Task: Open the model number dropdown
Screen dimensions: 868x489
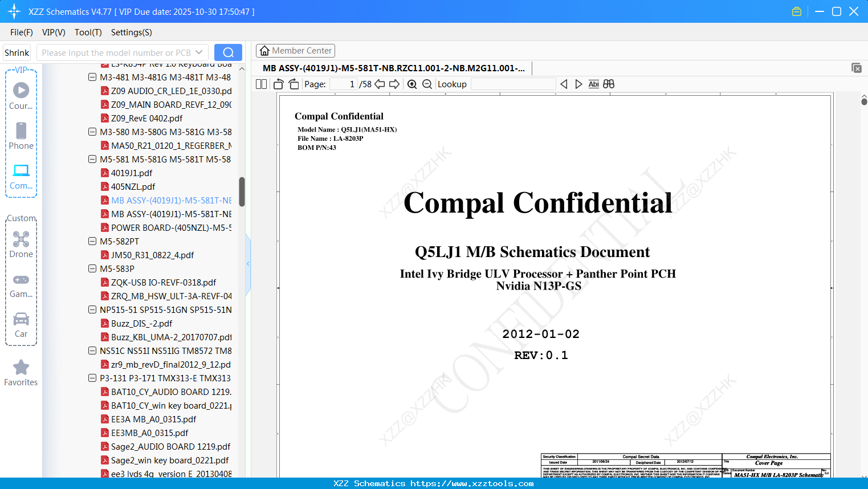Action: tap(199, 52)
